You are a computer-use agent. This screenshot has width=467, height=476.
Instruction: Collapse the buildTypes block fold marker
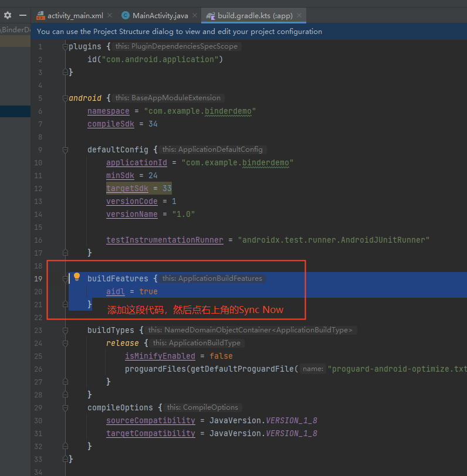[65, 330]
